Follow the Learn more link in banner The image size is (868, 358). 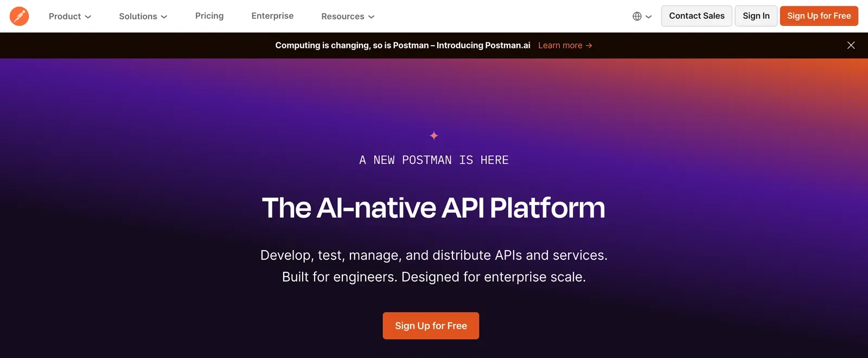pyautogui.click(x=565, y=46)
